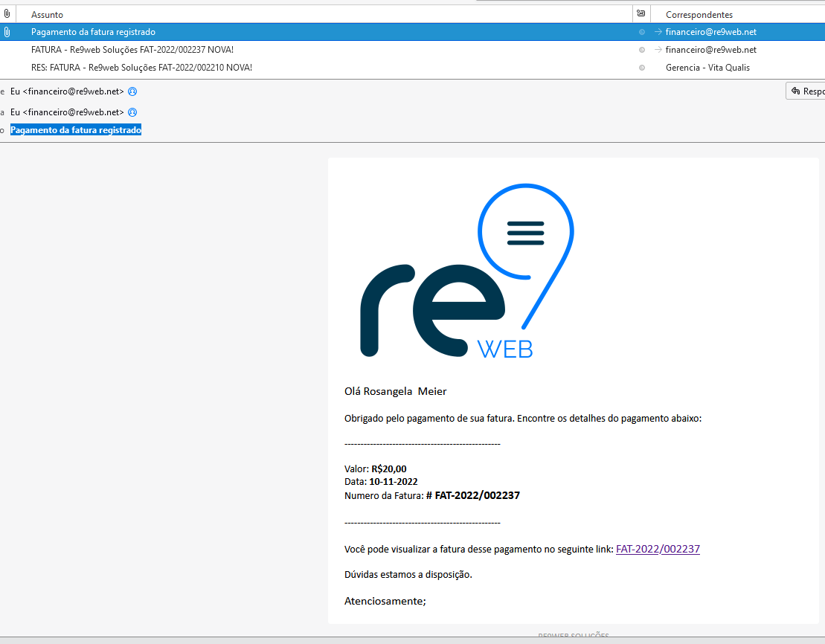Click correspondent financeiro@re9web.net in FAT-2022/002237 row

(x=711, y=50)
